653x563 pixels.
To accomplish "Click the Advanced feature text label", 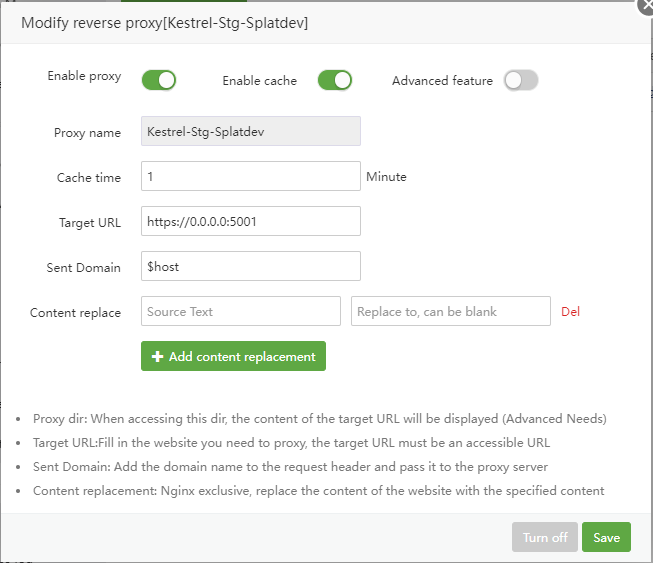I will coord(442,81).
